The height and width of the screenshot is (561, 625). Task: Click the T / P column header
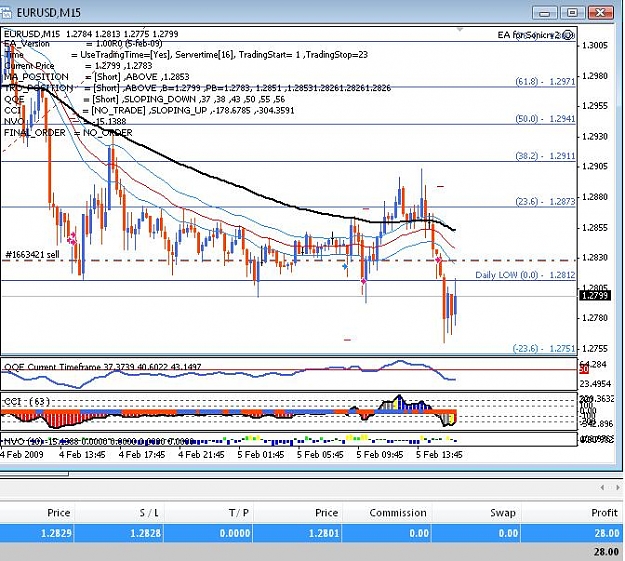click(x=238, y=512)
